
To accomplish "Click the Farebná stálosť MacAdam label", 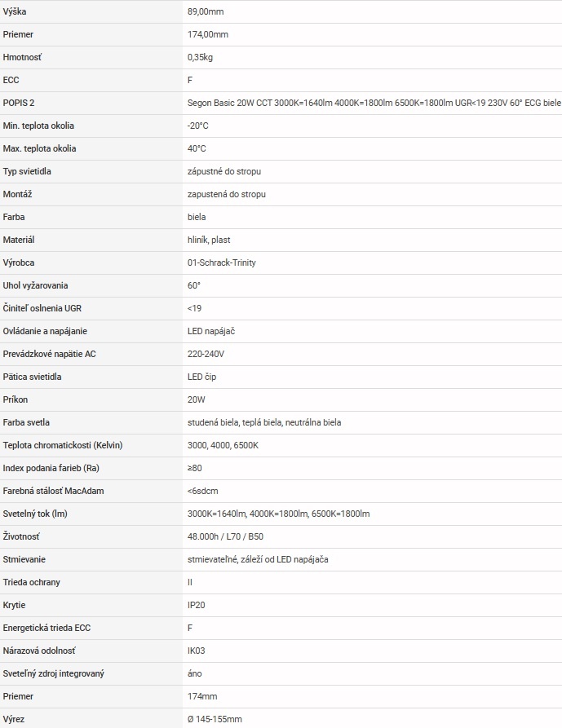I will click(54, 492).
